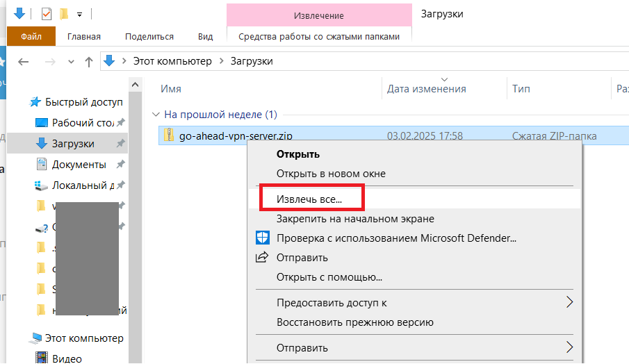
Task: Expand chevron between Этот компьютер and Загрузки
Action: point(222,61)
